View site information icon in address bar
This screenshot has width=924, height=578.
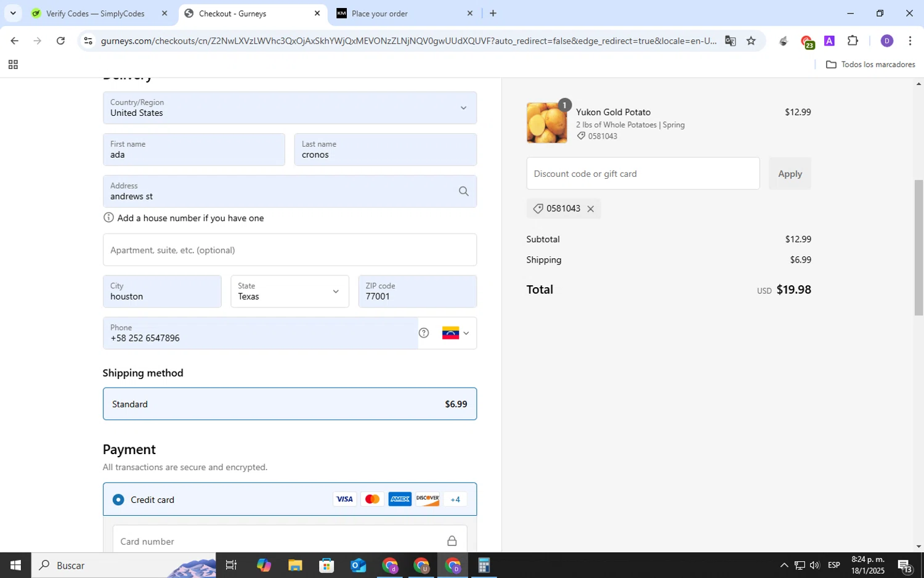click(x=88, y=41)
